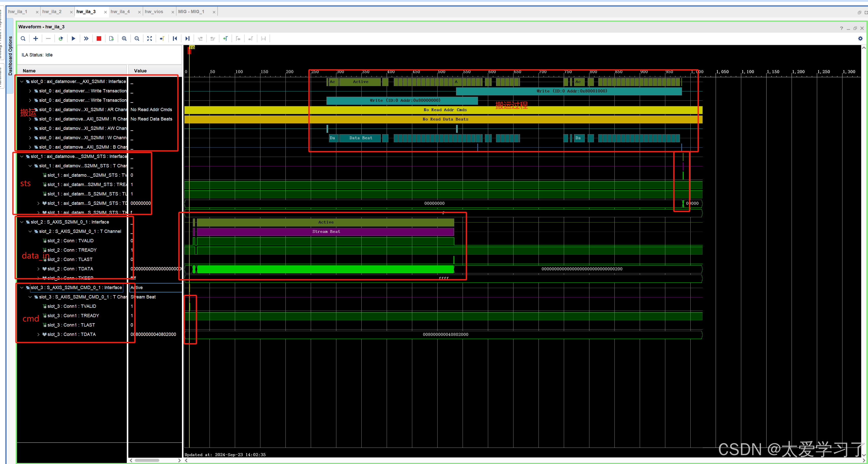
Task: Go to trigger position in waveform
Action: click(162, 38)
